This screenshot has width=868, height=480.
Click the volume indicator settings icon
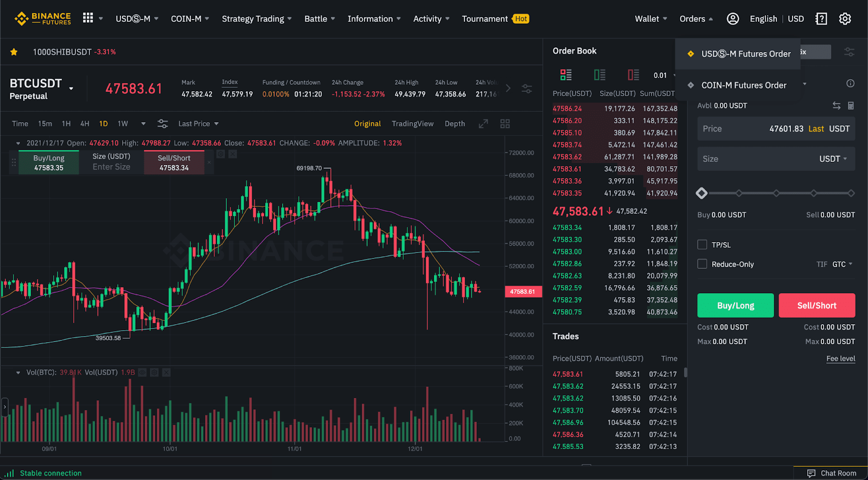pos(154,372)
